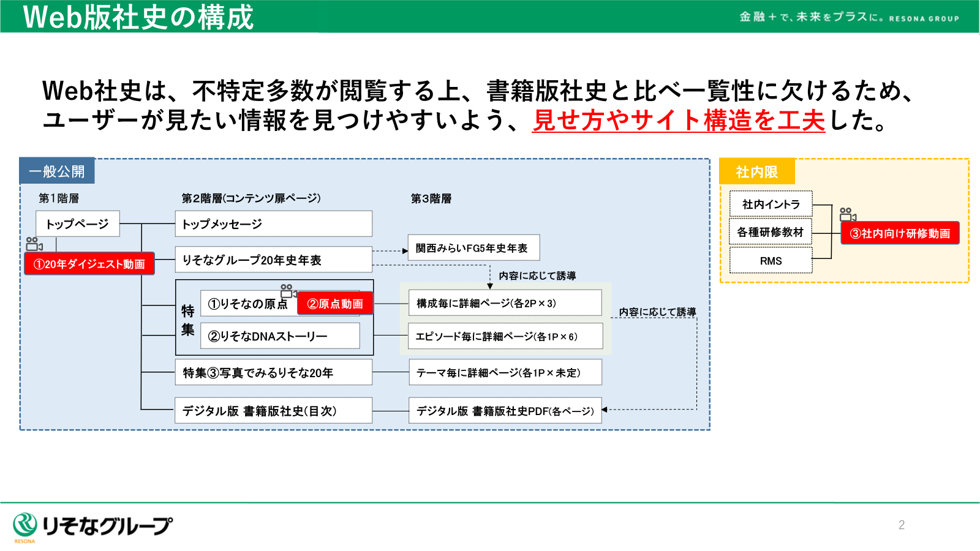Select the red ①20年ダイジェスト動画 box
This screenshot has width=980, height=551.
(x=89, y=264)
